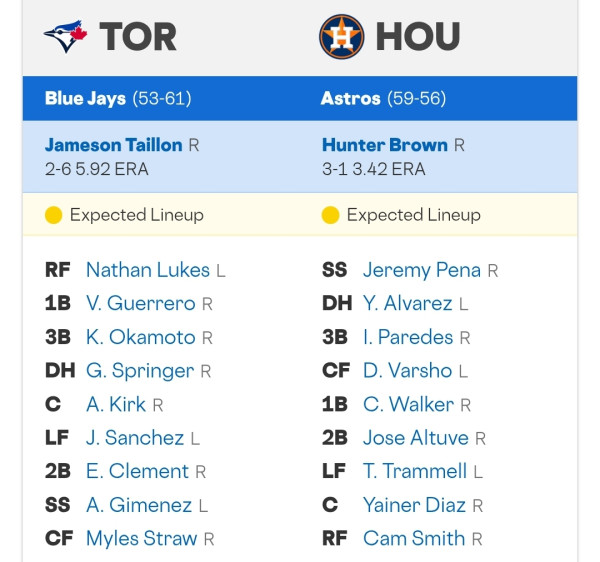Click yellow Expected Lineup dot under Blue Jays
The image size is (600, 562).
tap(53, 215)
